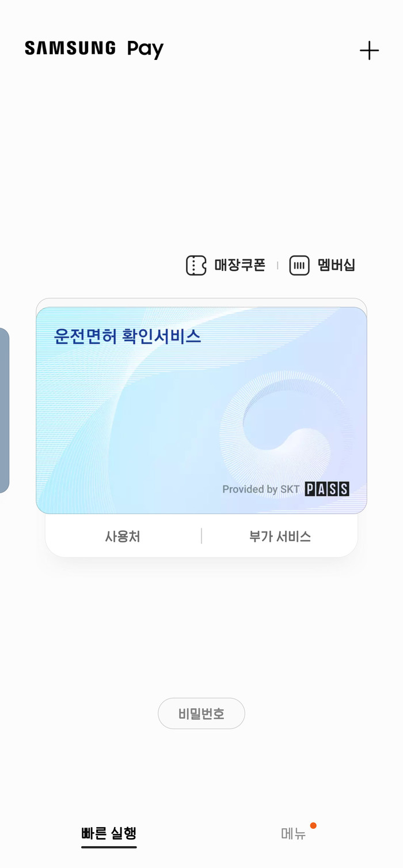The height and width of the screenshot is (868, 403).
Task: Open the 멤버십 barcode icon
Action: 299,266
